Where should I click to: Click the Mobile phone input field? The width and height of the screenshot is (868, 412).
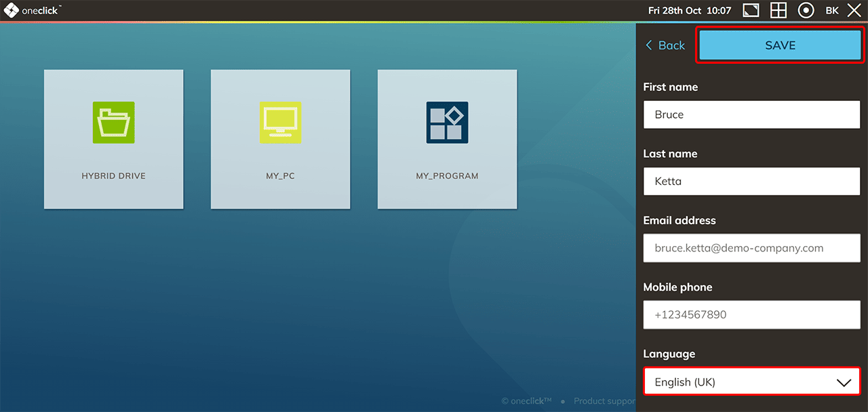[x=751, y=314]
